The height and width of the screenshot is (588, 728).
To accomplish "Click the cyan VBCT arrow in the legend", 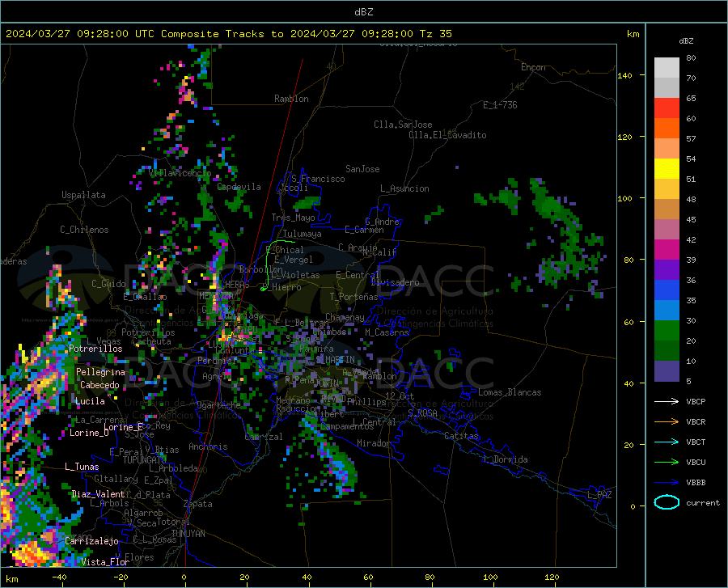I will (667, 442).
